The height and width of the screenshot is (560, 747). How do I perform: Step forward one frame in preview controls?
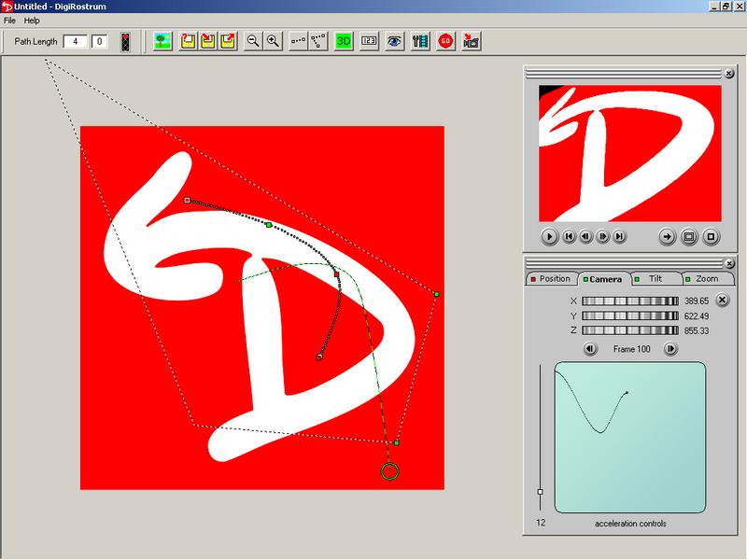click(x=602, y=236)
